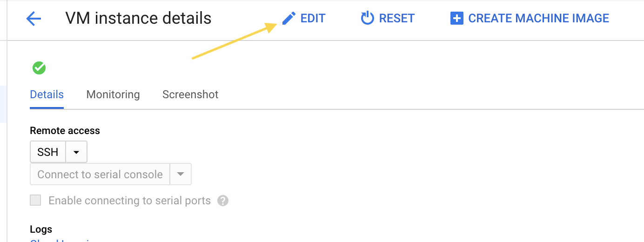Image resolution: width=644 pixels, height=242 pixels.
Task: Go back using the left arrow
Action: click(34, 19)
